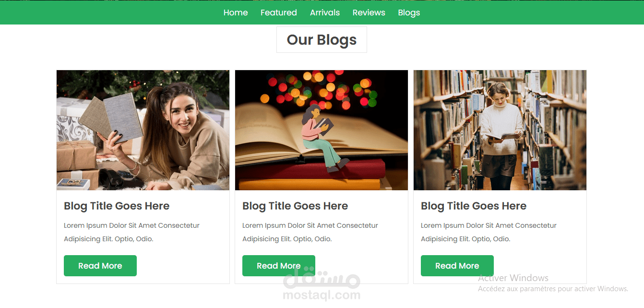644x308 pixels.
Task: Click Read More under the gifts photo post
Action: pos(100,266)
